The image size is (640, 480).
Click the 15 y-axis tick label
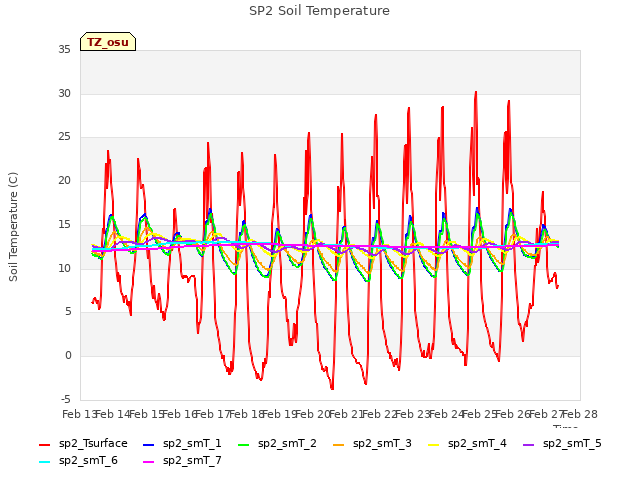(x=64, y=224)
